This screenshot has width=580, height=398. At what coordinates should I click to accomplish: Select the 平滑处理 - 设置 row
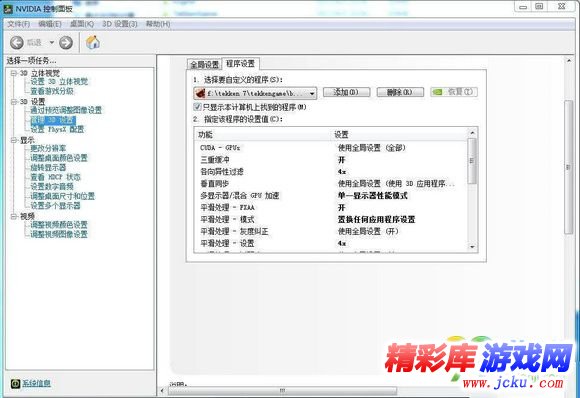pyautogui.click(x=331, y=243)
